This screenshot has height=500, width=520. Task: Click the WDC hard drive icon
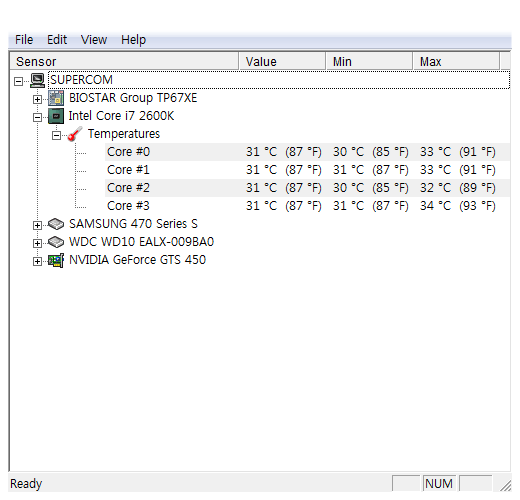[56, 242]
